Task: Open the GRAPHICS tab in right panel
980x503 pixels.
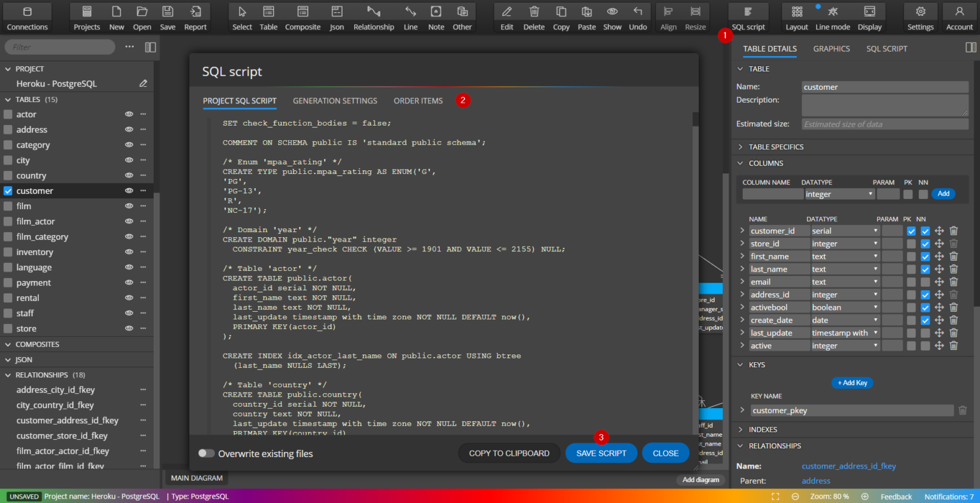Action: tap(831, 48)
